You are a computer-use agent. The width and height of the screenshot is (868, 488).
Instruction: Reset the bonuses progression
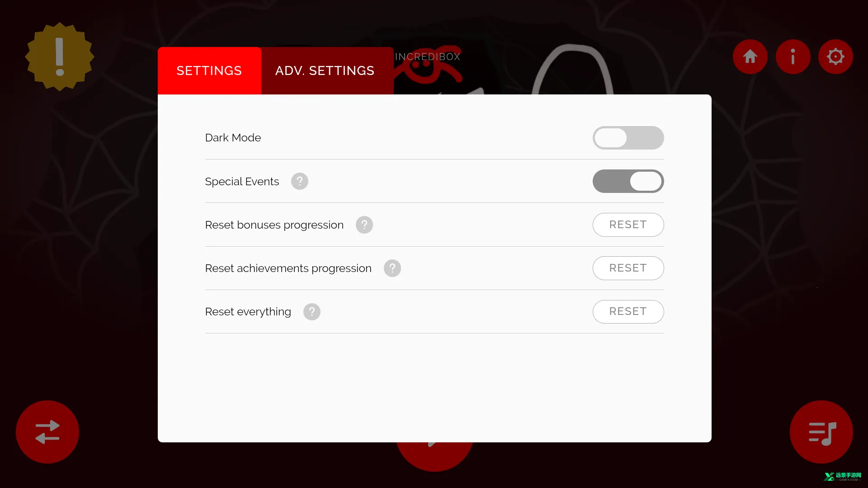click(x=628, y=225)
